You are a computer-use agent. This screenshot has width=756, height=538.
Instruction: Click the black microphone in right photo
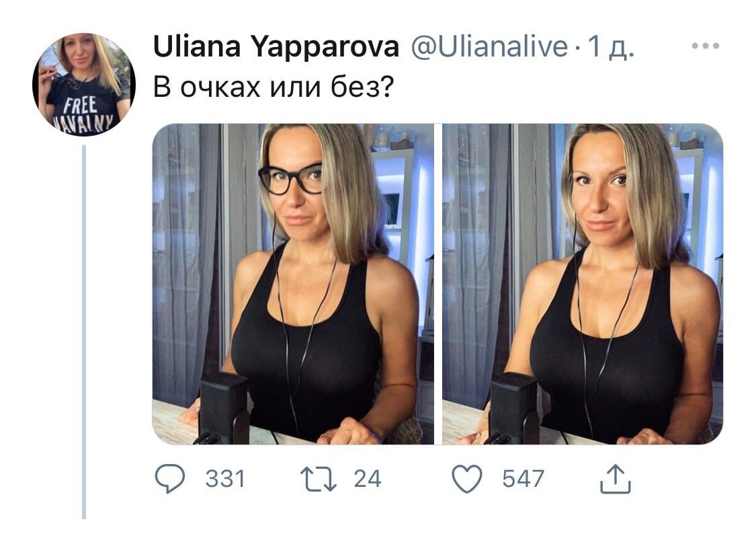(x=514, y=408)
